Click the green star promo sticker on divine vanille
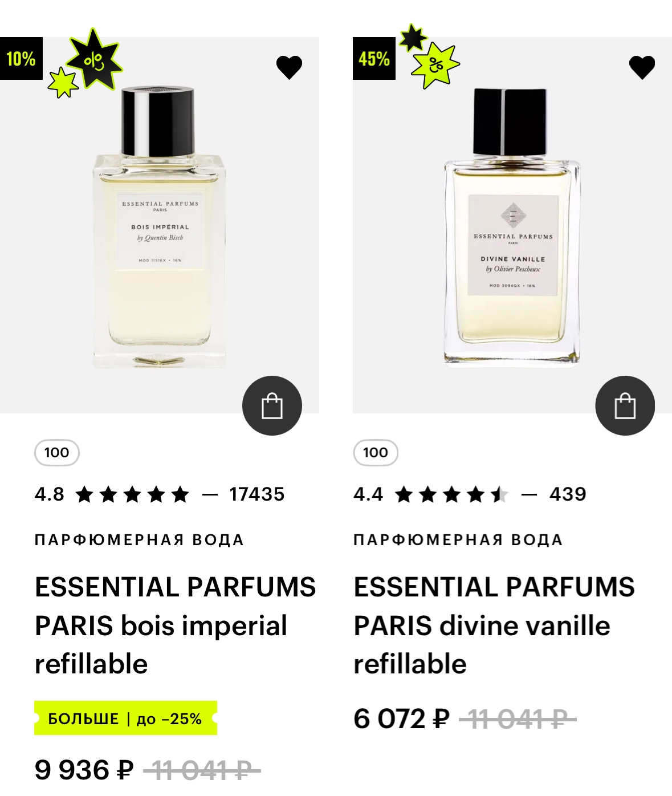This screenshot has height=796, width=672. (436, 65)
